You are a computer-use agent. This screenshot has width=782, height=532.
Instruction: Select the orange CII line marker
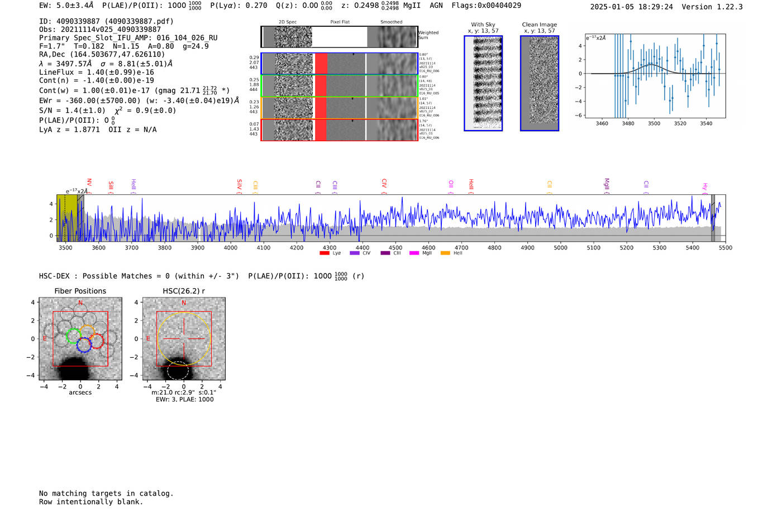pyautogui.click(x=549, y=186)
